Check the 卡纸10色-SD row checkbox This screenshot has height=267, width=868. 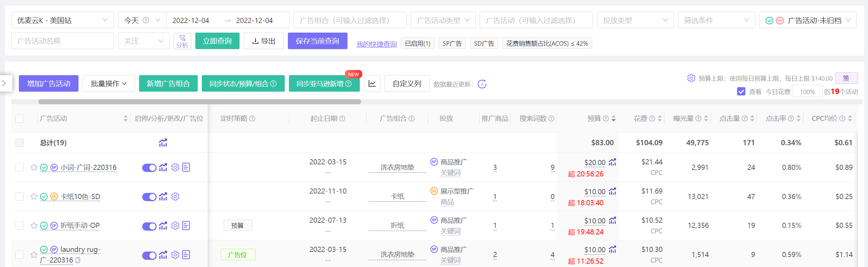coord(20,197)
